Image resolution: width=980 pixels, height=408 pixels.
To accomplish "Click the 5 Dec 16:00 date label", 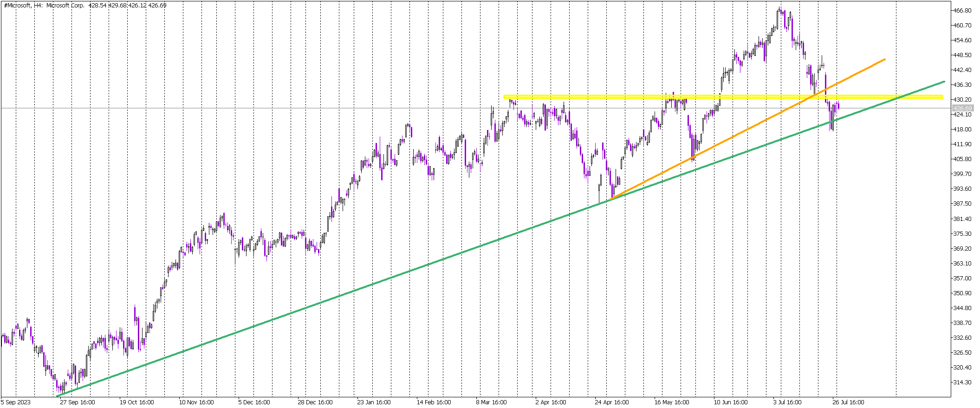I will (254, 402).
